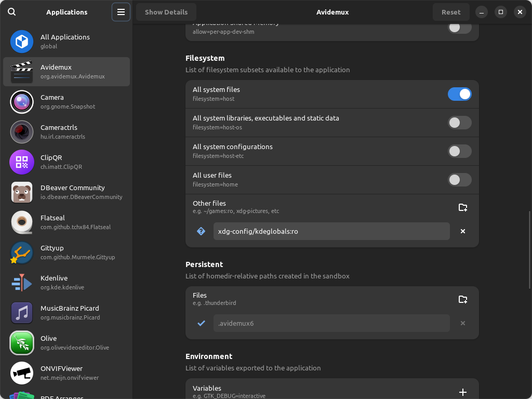Add a new environment variable
This screenshot has width=532, height=399.
coord(462,392)
